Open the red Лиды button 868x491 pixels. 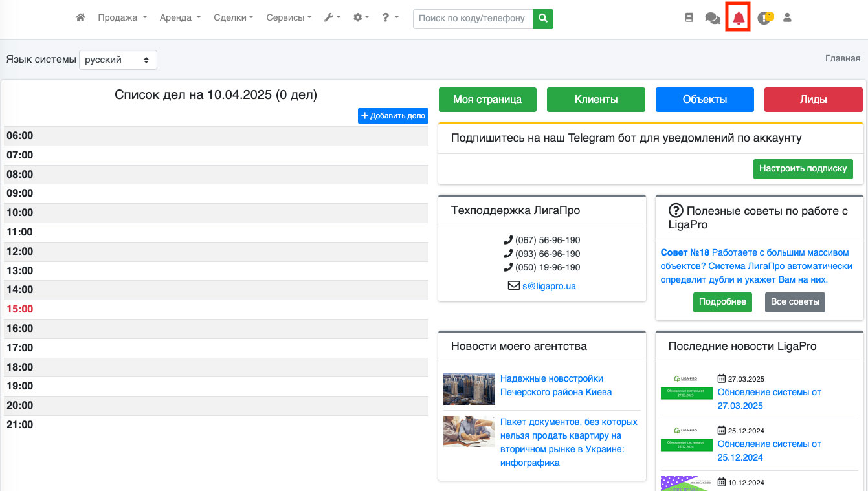(813, 100)
